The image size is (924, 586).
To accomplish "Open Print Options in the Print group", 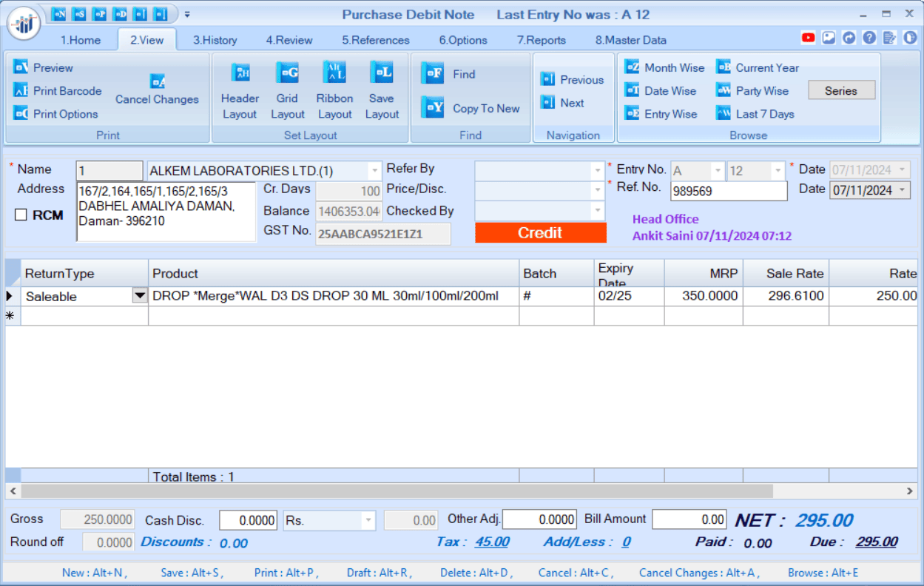I will 55,114.
